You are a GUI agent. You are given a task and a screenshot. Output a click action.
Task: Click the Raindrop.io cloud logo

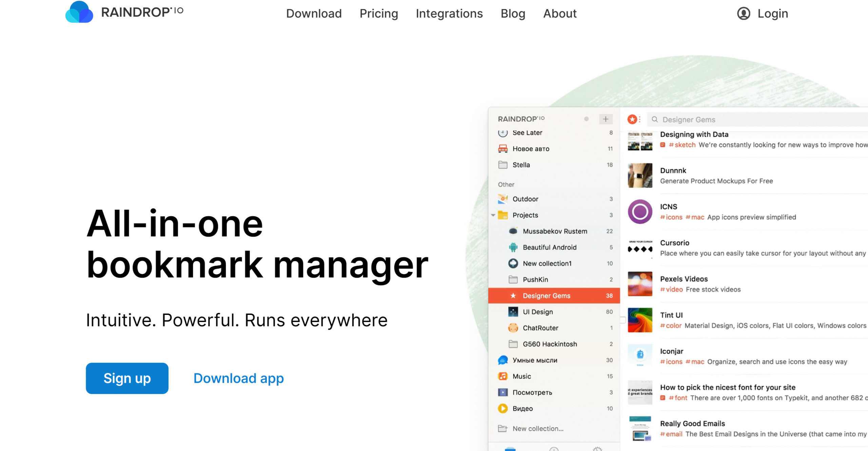pos(79,12)
